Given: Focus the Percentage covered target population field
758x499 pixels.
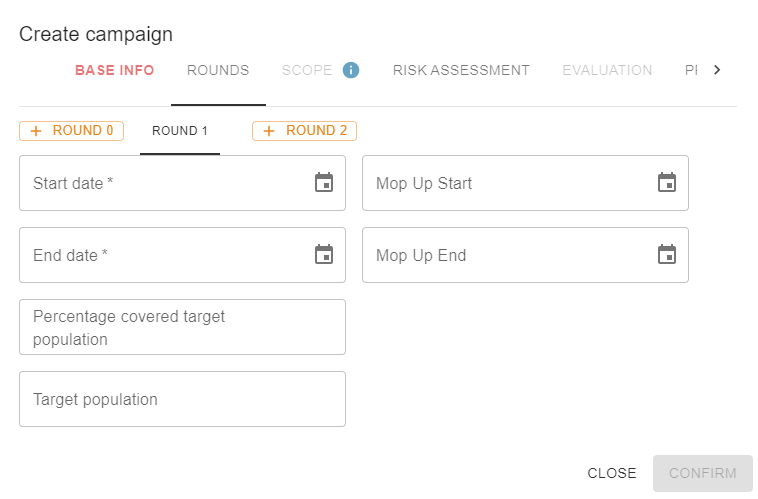Looking at the screenshot, I should [x=182, y=327].
